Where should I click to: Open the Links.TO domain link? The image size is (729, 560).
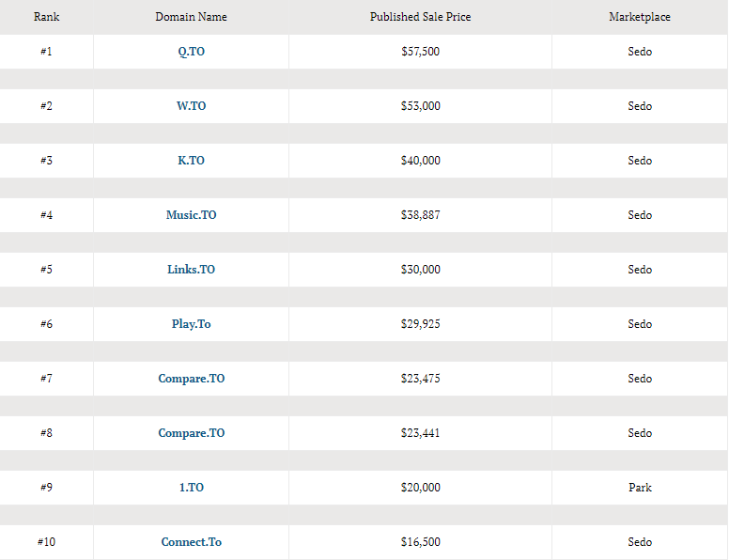(191, 270)
